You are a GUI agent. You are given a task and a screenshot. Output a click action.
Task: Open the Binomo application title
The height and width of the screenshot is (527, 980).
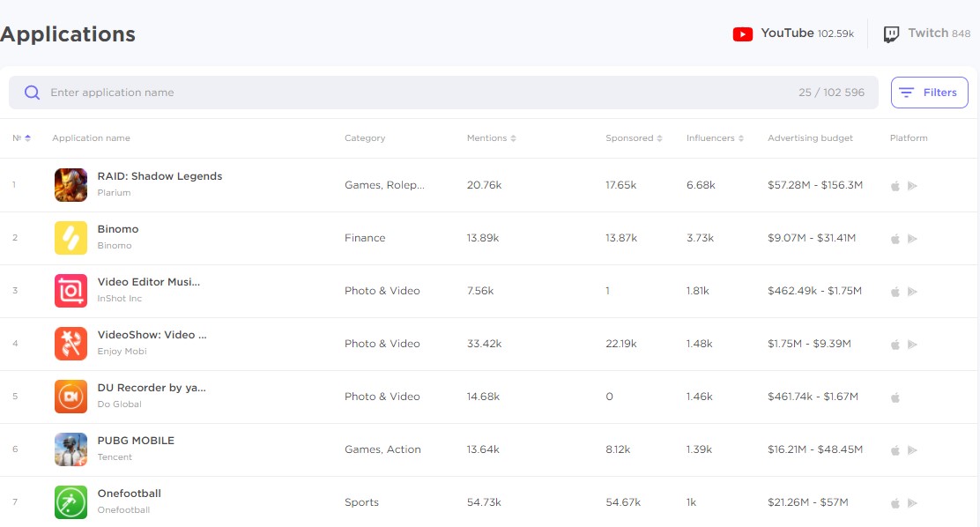pyautogui.click(x=118, y=229)
